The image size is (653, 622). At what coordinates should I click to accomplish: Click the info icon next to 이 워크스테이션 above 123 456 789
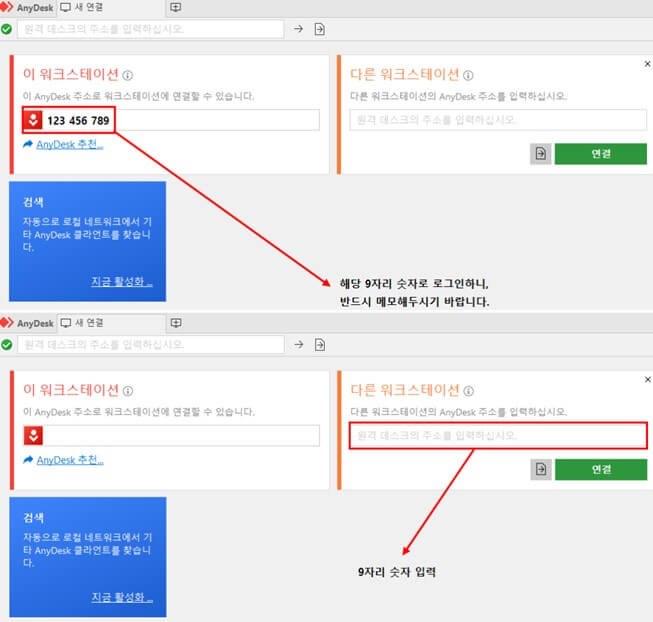[128, 75]
